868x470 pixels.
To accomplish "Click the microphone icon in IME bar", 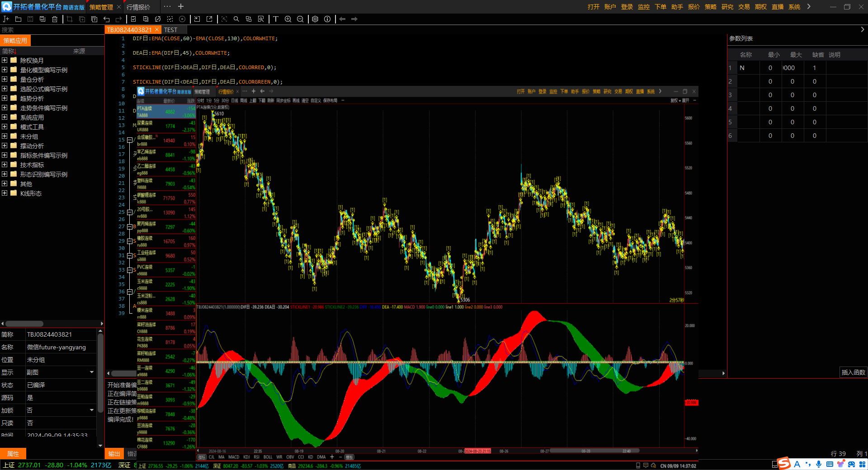I will (x=819, y=464).
